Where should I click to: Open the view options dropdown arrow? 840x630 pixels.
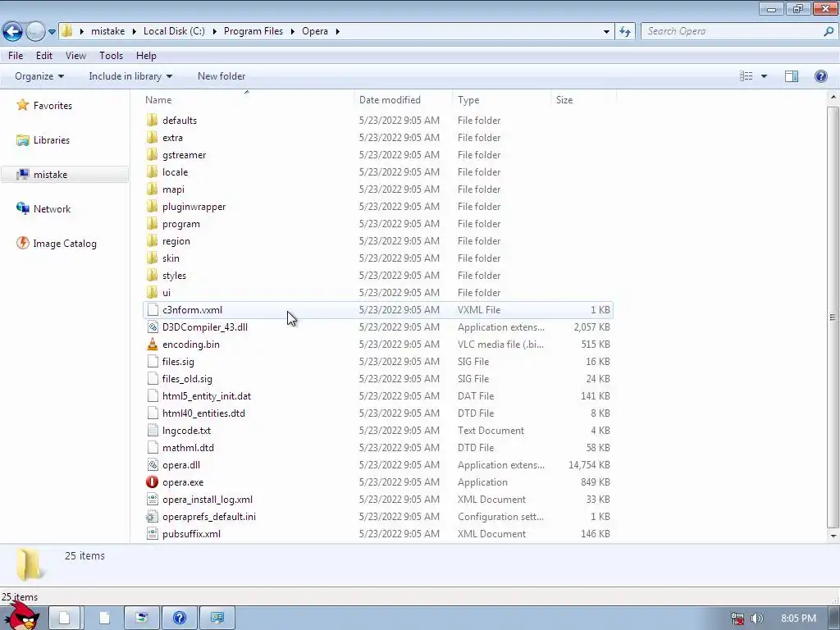tap(764, 76)
